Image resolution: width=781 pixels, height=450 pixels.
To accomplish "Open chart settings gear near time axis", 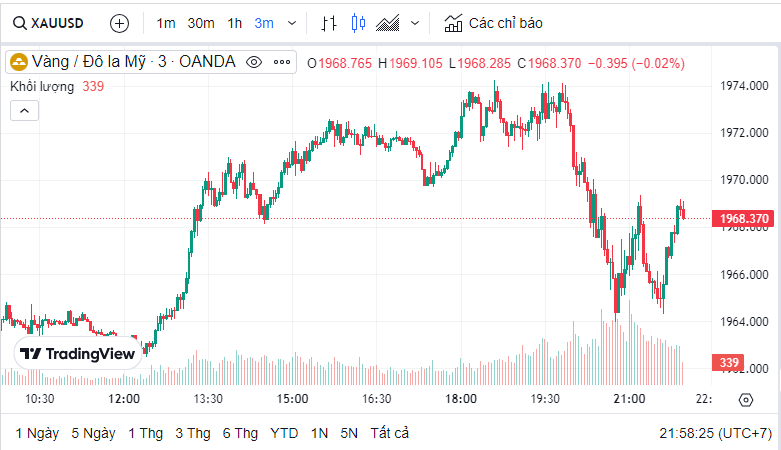I will coord(745,401).
